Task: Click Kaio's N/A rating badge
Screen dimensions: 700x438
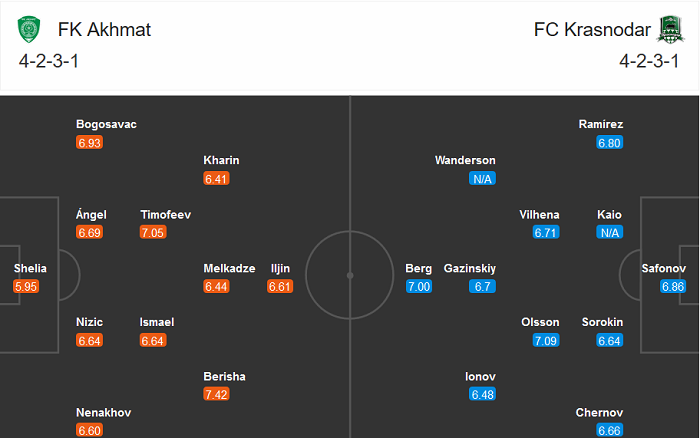Action: (609, 232)
